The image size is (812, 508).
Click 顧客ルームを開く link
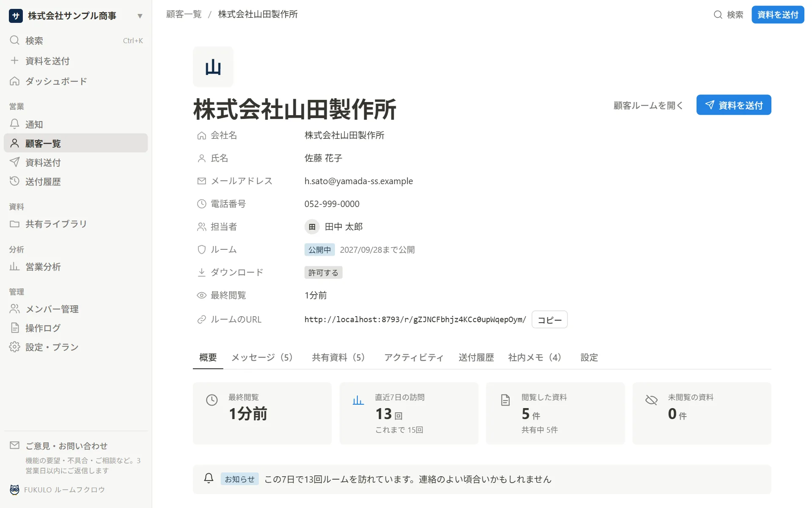(648, 105)
